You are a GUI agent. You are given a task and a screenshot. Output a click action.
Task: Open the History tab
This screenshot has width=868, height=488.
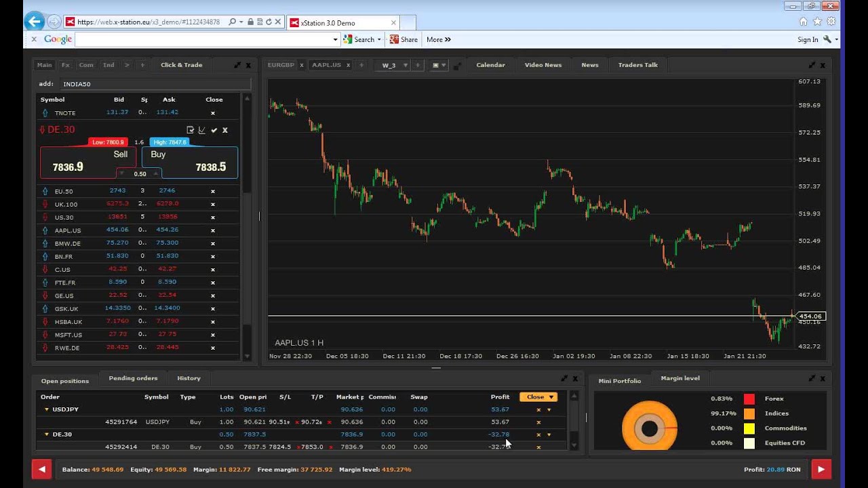(189, 378)
